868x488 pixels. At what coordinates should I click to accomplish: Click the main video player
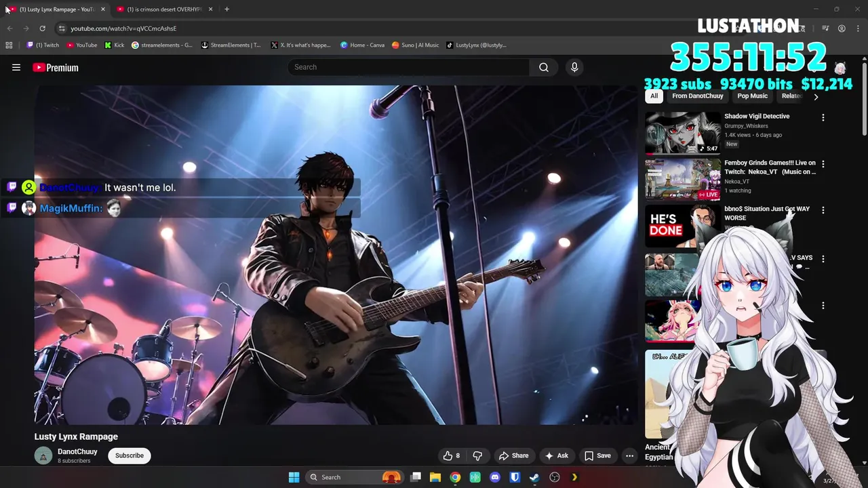336,255
